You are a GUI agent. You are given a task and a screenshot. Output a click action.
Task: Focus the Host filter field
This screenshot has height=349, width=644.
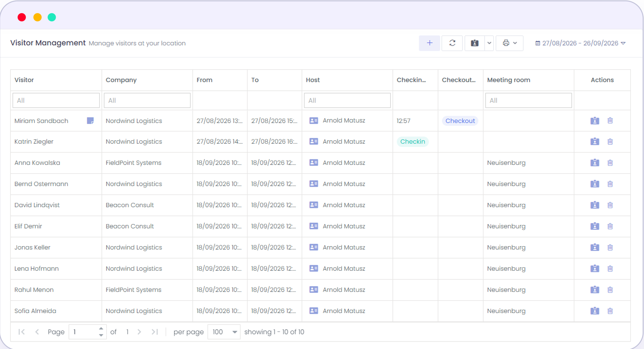347,100
